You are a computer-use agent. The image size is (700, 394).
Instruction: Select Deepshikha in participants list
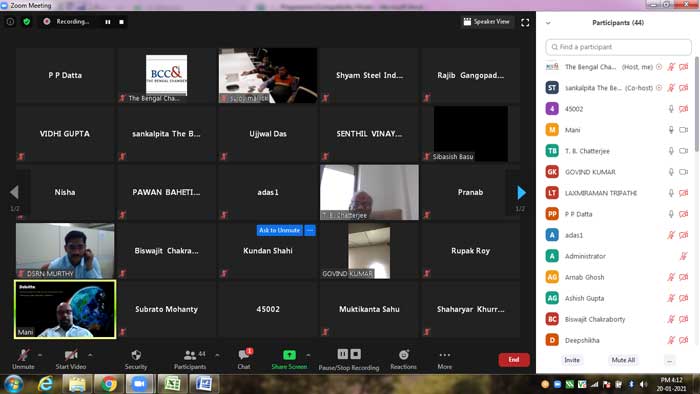pyautogui.click(x=617, y=340)
